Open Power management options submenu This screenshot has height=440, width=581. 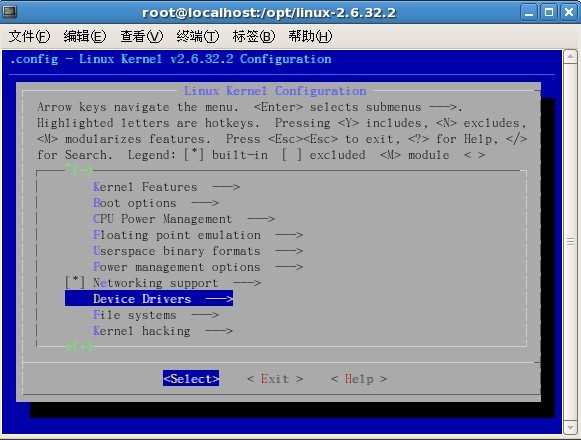[x=198, y=267]
